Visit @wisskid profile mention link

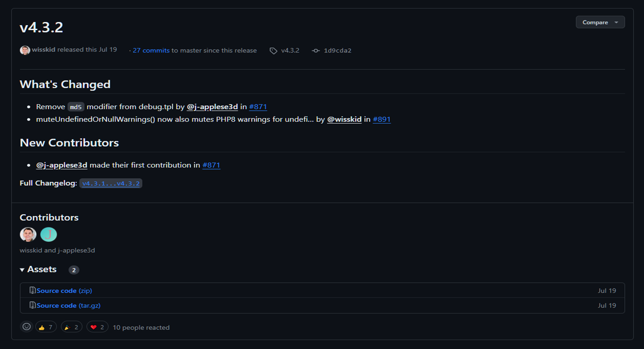[x=344, y=119]
